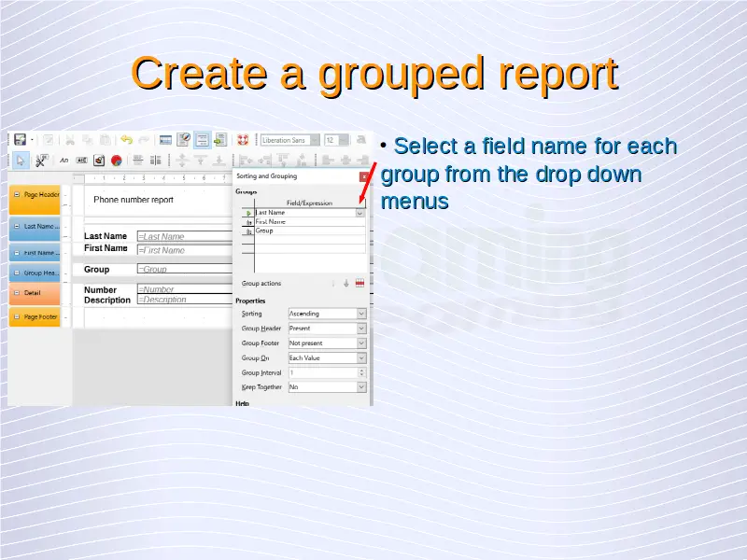Select the bold 'Last Name' label
Viewport: 747px width, 560px height.
(x=106, y=236)
